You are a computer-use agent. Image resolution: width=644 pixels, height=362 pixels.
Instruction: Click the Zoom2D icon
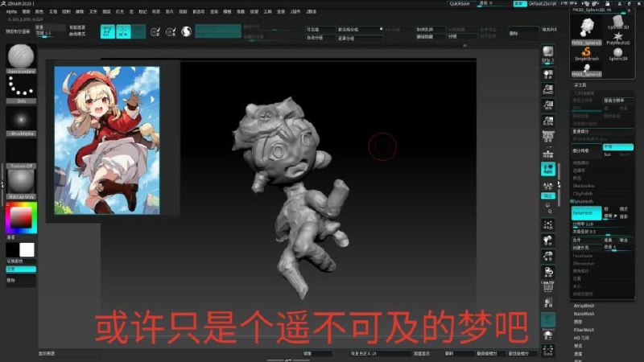(x=548, y=89)
